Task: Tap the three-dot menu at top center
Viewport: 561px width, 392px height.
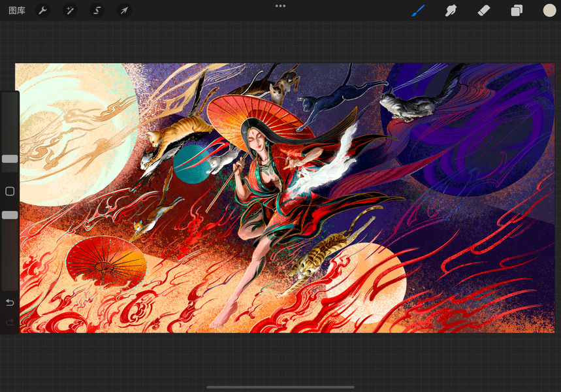Action: [281, 6]
